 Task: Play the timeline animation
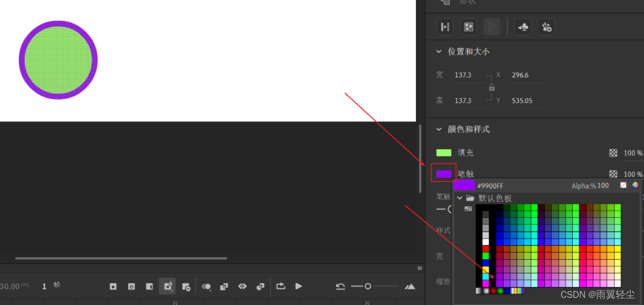click(x=299, y=286)
